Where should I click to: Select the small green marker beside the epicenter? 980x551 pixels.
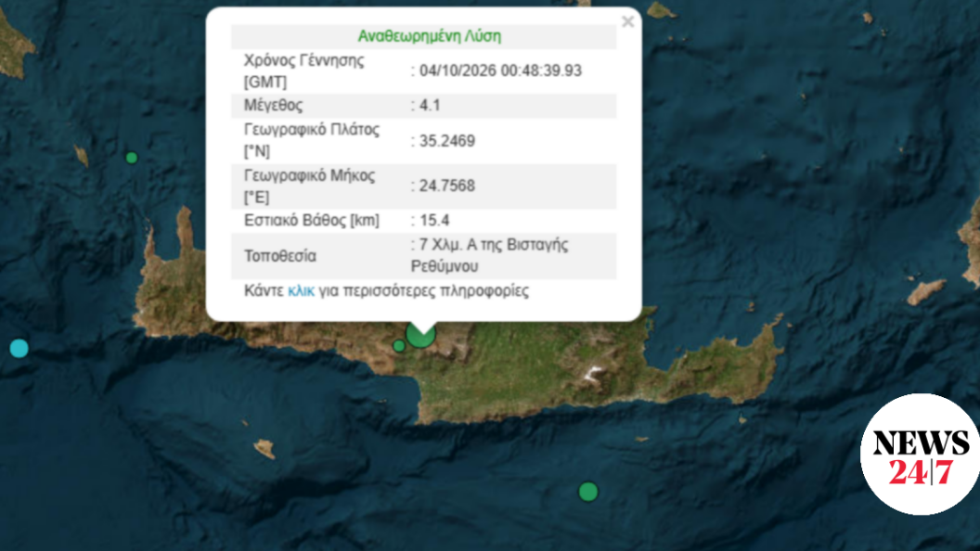[x=399, y=345]
